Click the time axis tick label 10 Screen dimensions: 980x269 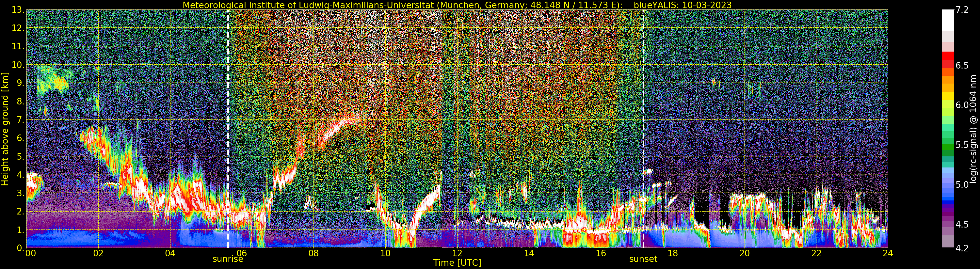tap(385, 253)
